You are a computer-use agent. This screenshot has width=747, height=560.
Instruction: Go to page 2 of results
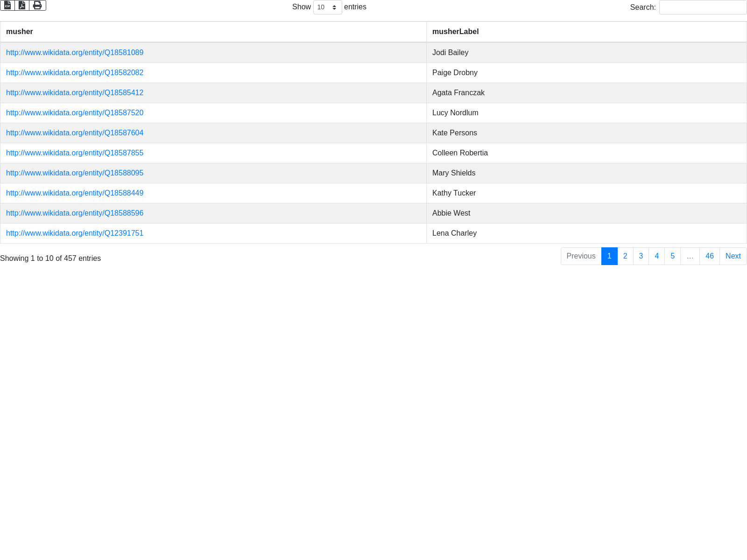coord(625,256)
